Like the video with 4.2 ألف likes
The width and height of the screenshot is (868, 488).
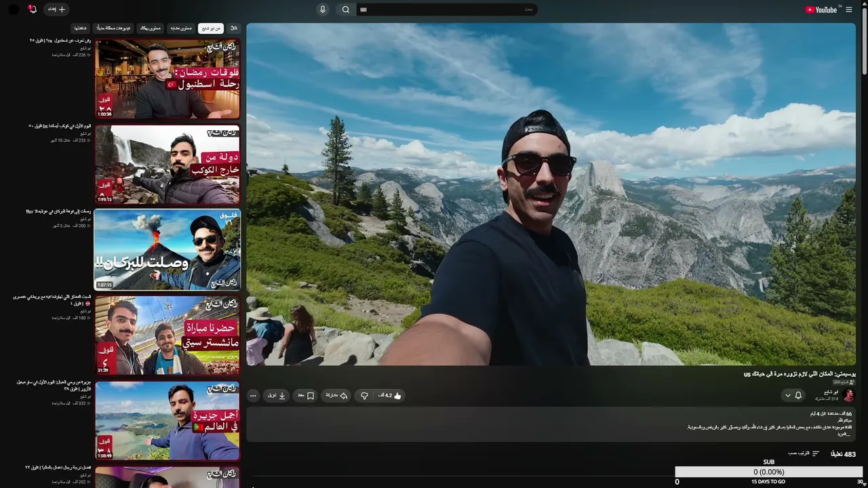tap(390, 395)
